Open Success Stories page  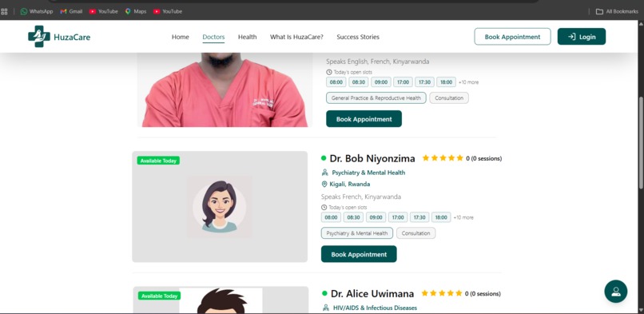click(358, 37)
